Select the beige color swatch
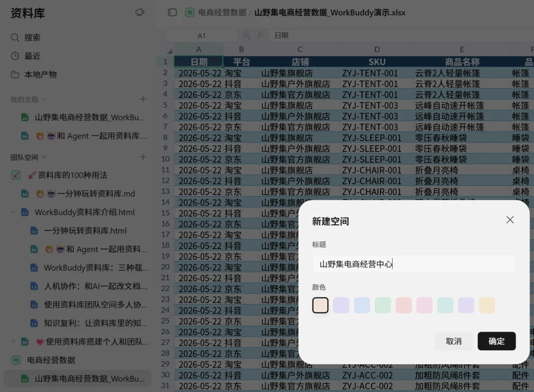The image size is (534, 392). pos(320,305)
